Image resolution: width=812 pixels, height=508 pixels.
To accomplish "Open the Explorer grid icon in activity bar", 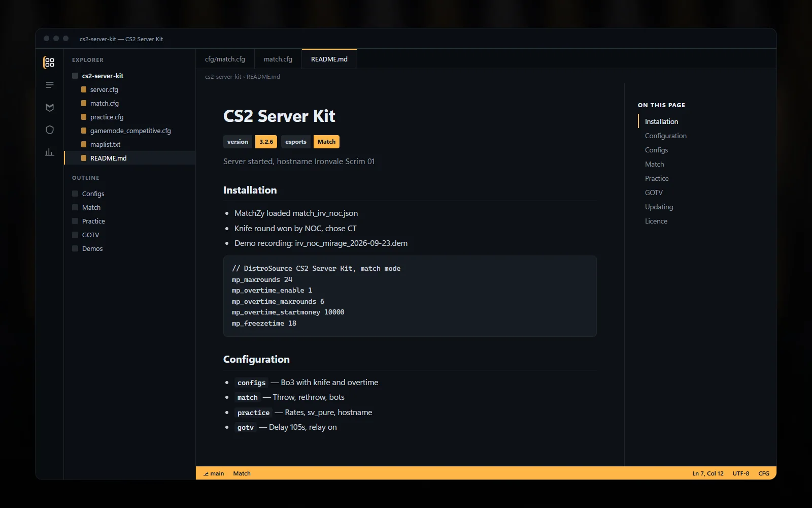I will [49, 62].
